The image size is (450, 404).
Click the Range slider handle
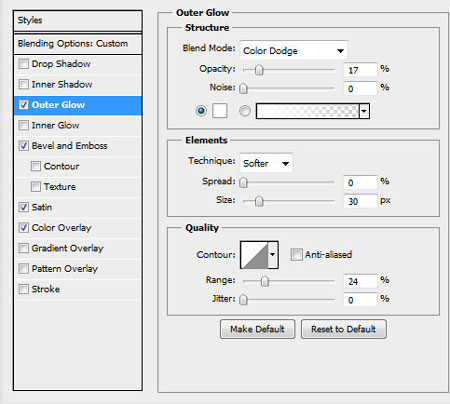click(265, 281)
